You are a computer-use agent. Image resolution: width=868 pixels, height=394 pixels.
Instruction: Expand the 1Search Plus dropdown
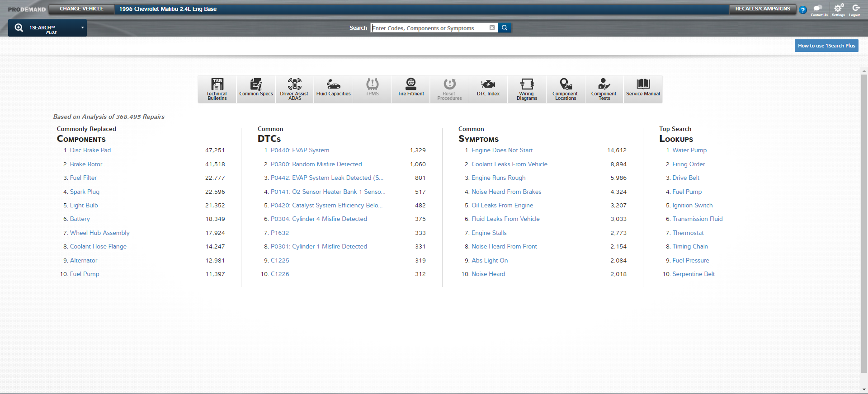[82, 28]
